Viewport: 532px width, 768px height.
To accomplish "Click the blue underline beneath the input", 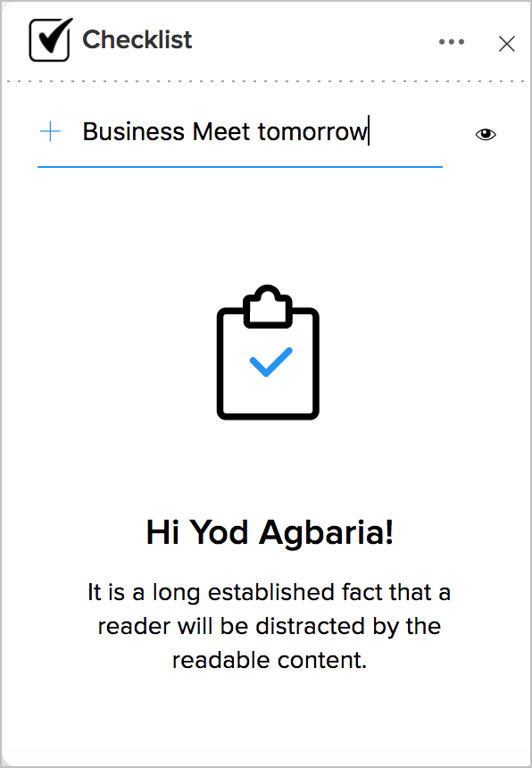I will tap(240, 166).
